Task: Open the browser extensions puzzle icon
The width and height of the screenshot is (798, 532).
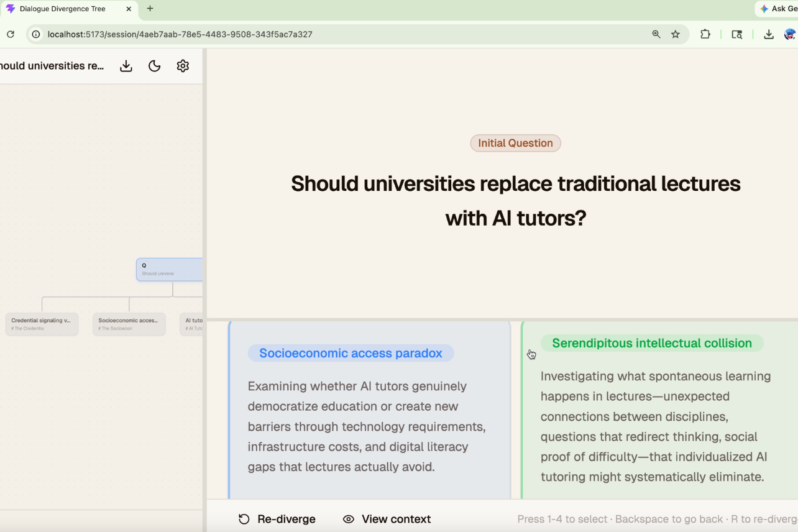Action: [x=705, y=34]
